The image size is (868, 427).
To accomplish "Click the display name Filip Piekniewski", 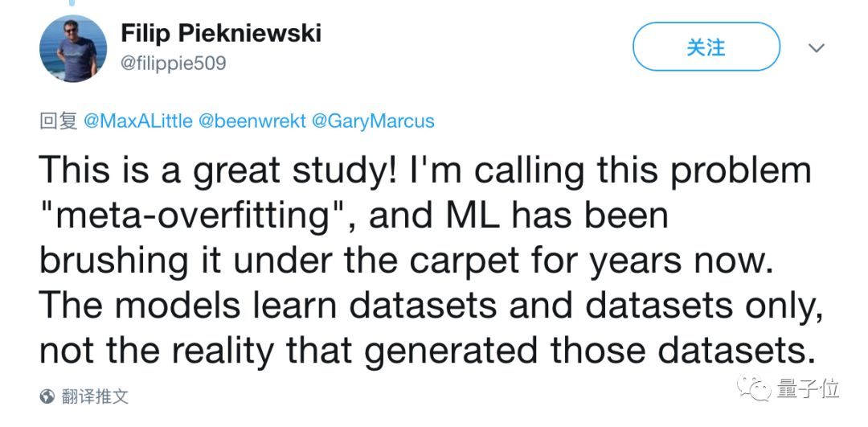I will (x=221, y=34).
